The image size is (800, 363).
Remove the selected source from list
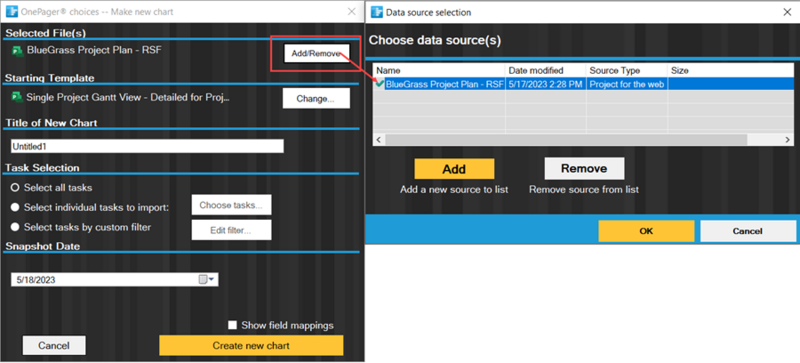(584, 168)
